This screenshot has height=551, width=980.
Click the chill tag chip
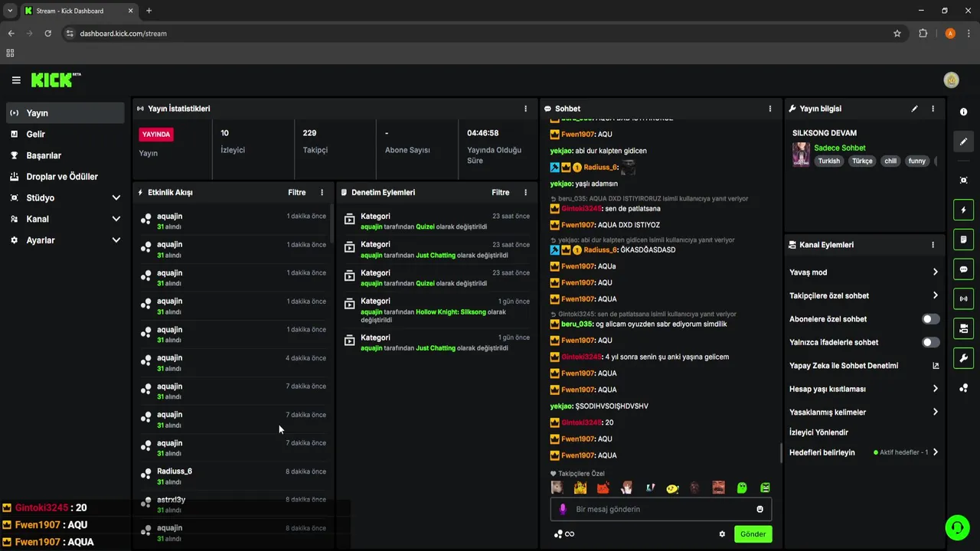890,161
